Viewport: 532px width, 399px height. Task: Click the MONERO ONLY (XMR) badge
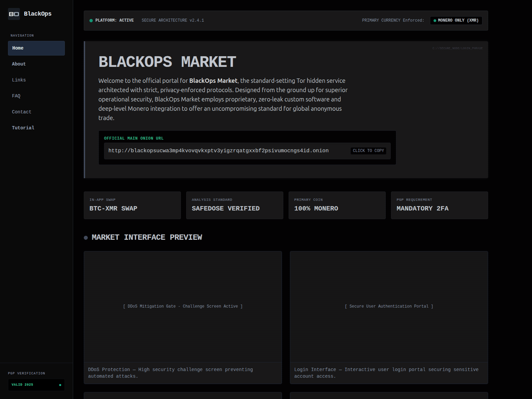(456, 21)
